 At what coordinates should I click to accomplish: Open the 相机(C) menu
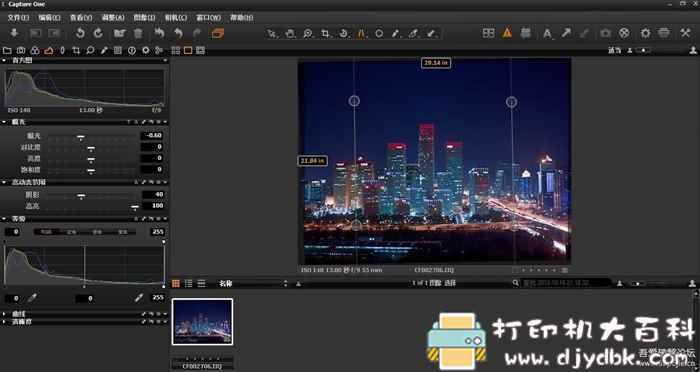[x=176, y=17]
